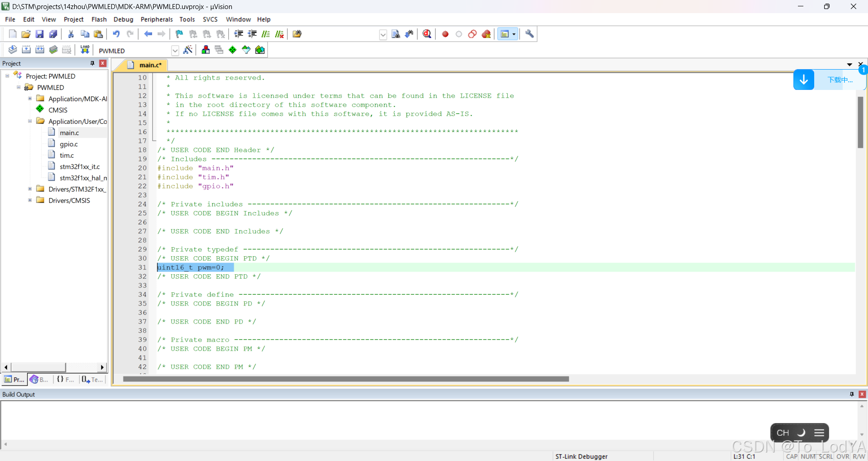Viewport: 868px width, 461px height.
Task: Click the blue download arrow button
Action: click(804, 80)
